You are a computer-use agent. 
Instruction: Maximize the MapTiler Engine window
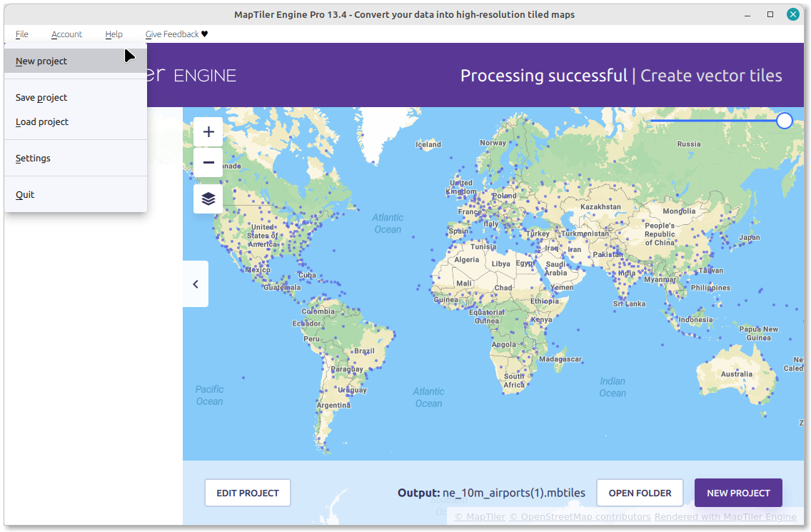pos(770,14)
